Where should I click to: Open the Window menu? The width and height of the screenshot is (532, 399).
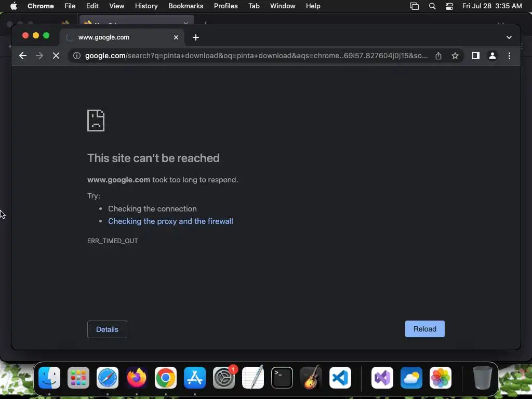283,6
